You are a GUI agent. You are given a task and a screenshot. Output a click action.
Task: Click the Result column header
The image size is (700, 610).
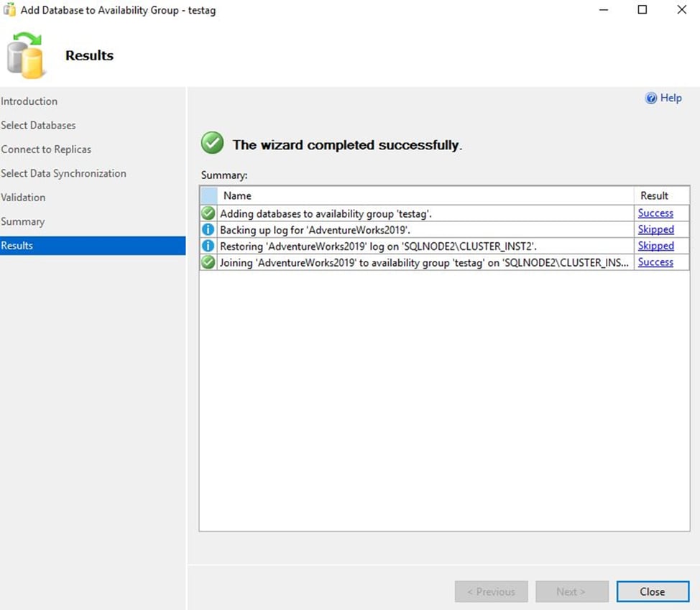click(x=654, y=195)
